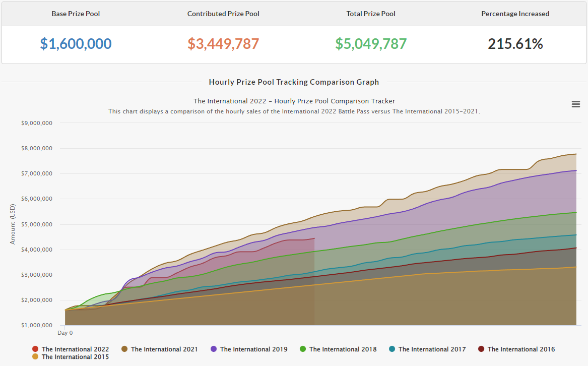Click the 215.61% percentage increased value
This screenshot has width=588, height=366.
pyautogui.click(x=515, y=44)
